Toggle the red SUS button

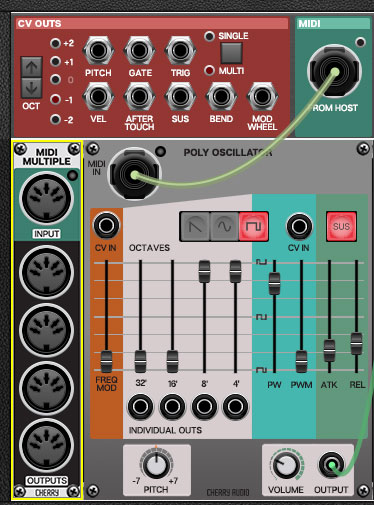(x=341, y=226)
